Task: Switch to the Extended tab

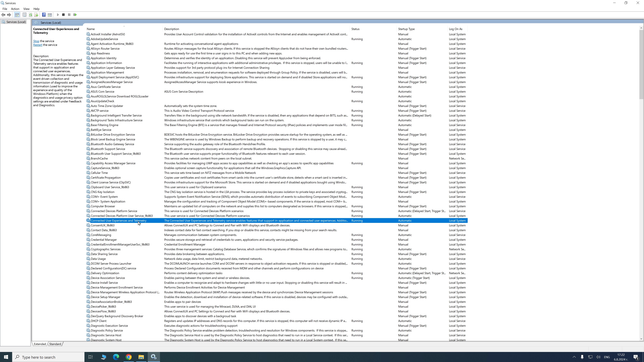Action: [x=40, y=344]
